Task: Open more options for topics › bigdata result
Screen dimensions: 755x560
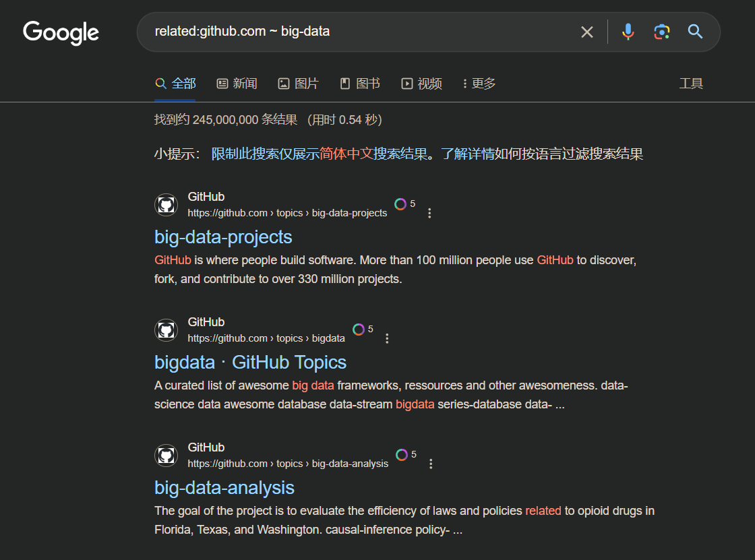Action: point(387,338)
